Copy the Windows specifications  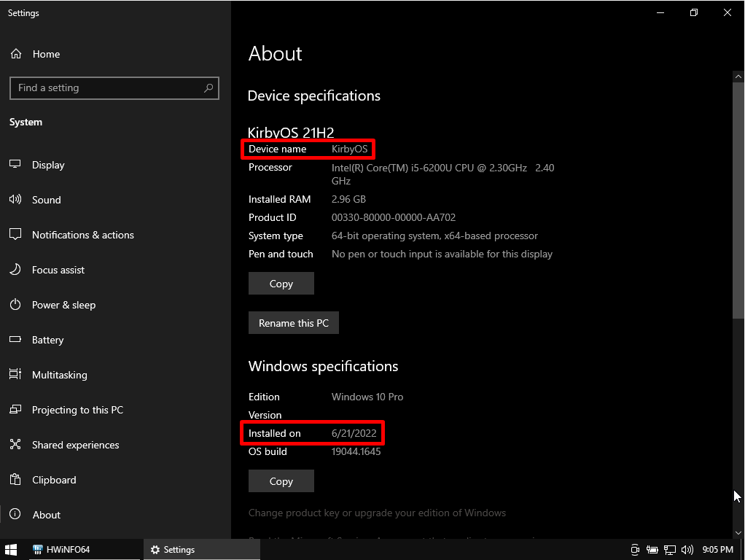tap(281, 481)
